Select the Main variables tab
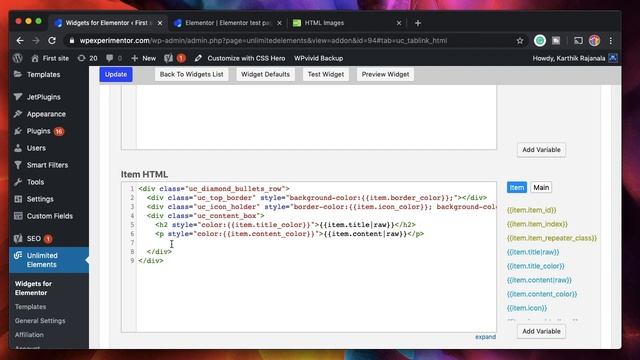The height and width of the screenshot is (360, 640). (541, 187)
